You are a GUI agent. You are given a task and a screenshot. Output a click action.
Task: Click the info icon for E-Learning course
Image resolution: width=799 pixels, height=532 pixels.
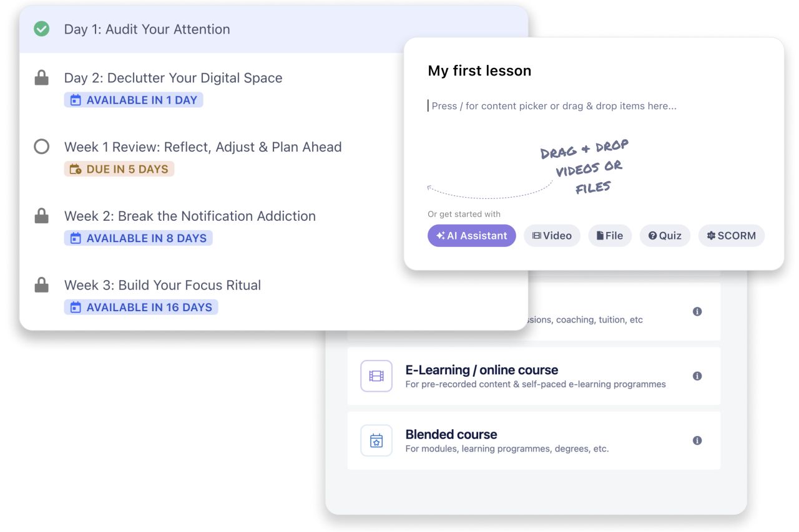point(697,376)
